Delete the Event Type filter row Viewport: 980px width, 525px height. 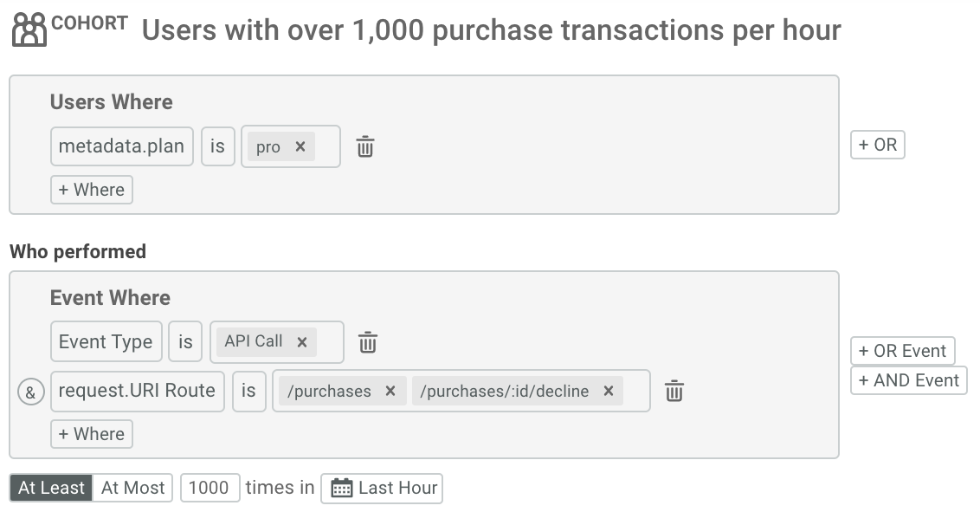[367, 342]
